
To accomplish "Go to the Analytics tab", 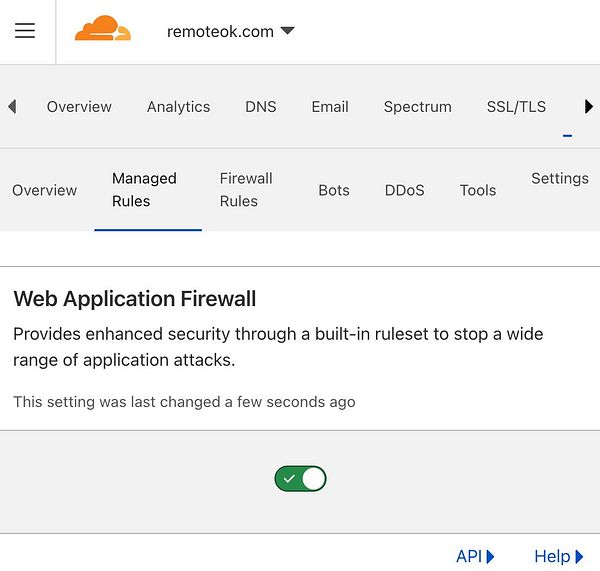I will pos(178,107).
